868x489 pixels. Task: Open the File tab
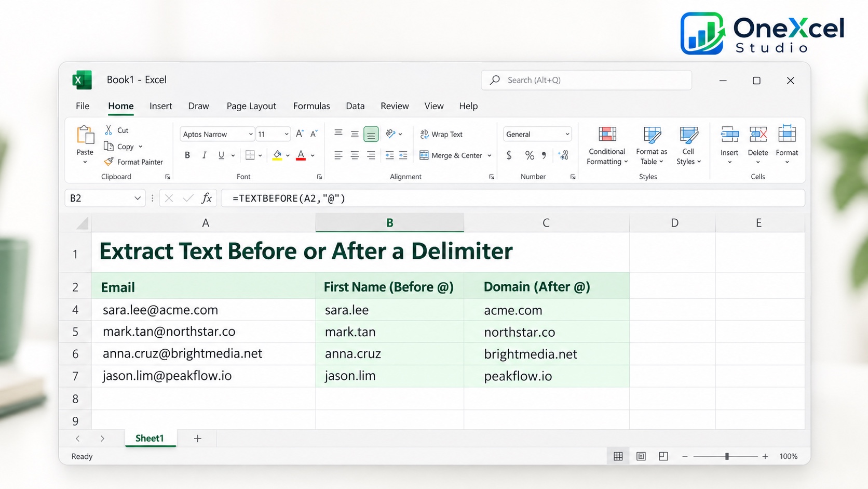point(83,106)
